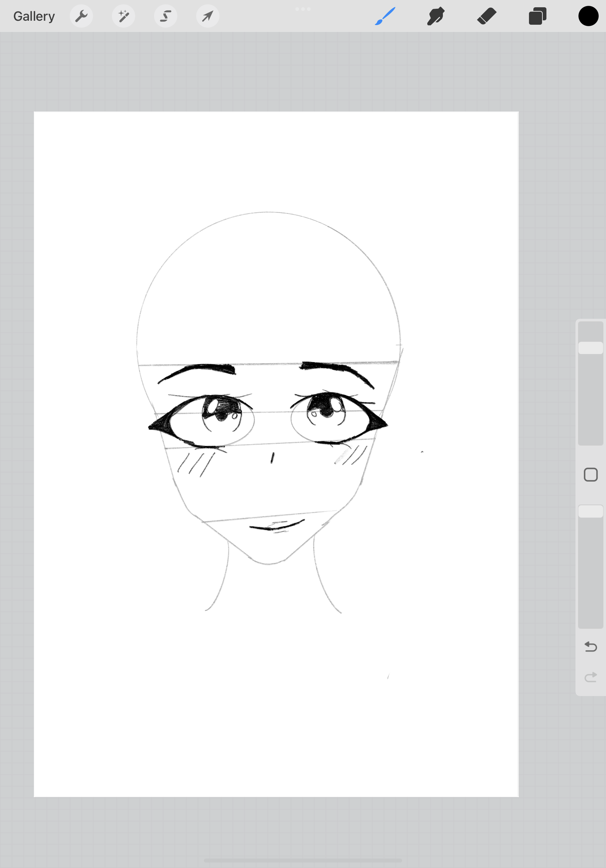Select the Smudge tool
This screenshot has height=868, width=606.
click(x=436, y=16)
